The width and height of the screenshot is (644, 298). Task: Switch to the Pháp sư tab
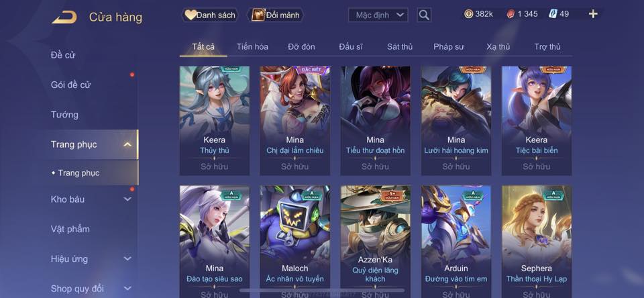coord(449,47)
